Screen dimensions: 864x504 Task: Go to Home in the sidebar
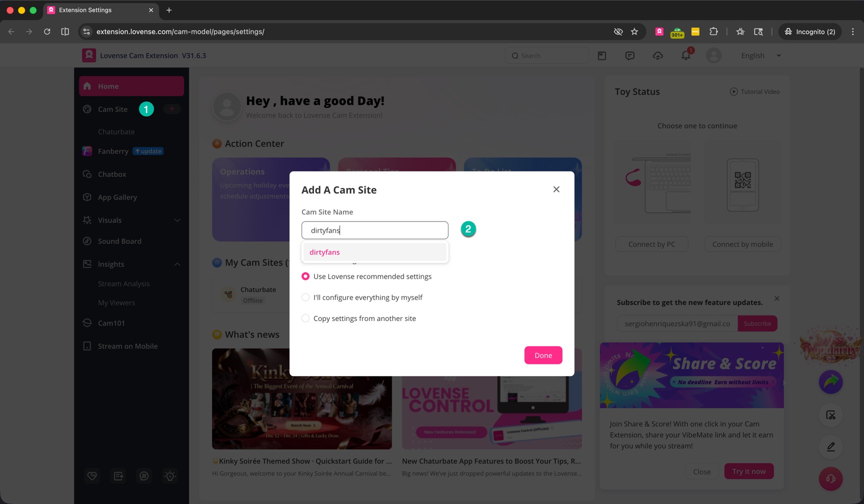coord(108,86)
